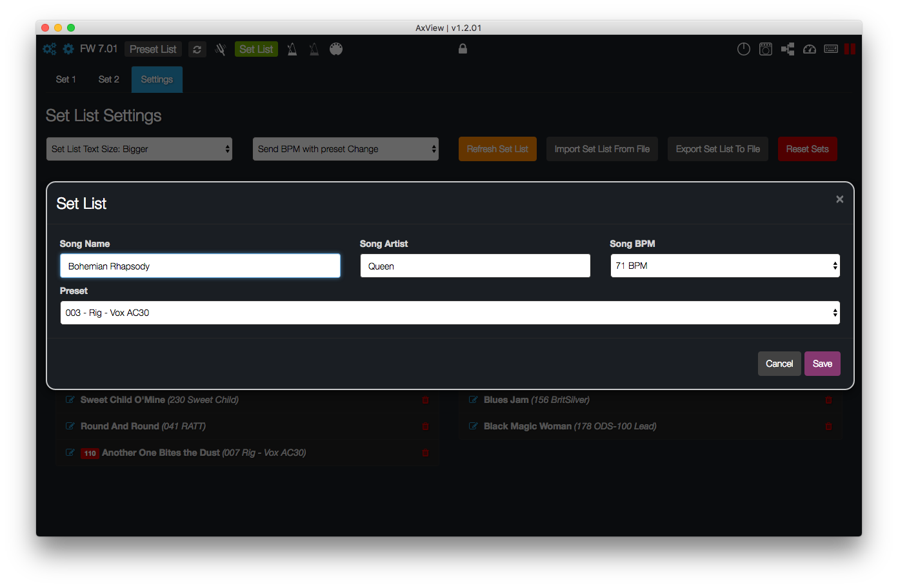Edit the Sweet Child O'Mine entry

pyautogui.click(x=70, y=400)
